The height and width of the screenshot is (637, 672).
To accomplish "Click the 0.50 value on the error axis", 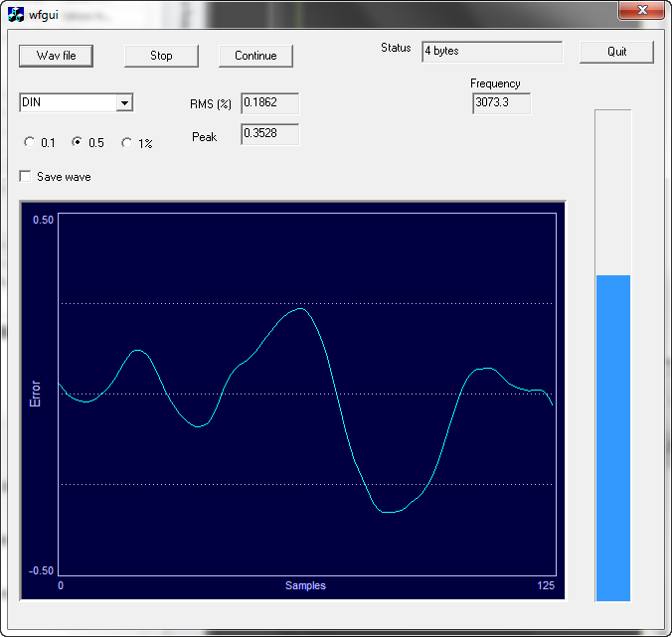I will [x=44, y=220].
